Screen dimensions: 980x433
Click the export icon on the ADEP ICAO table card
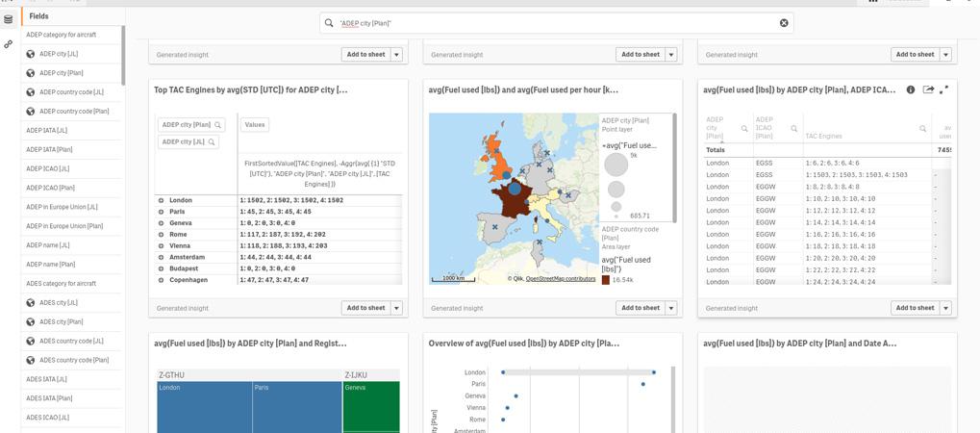[x=928, y=90]
